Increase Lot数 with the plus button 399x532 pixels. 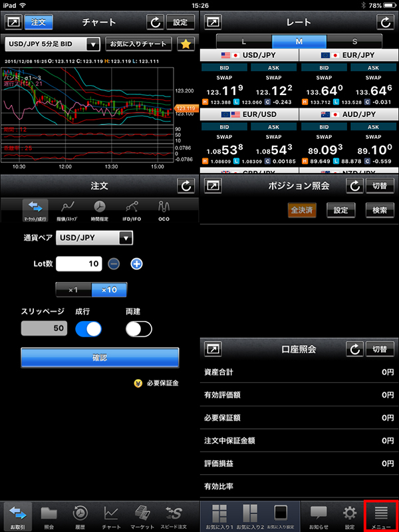click(136, 264)
